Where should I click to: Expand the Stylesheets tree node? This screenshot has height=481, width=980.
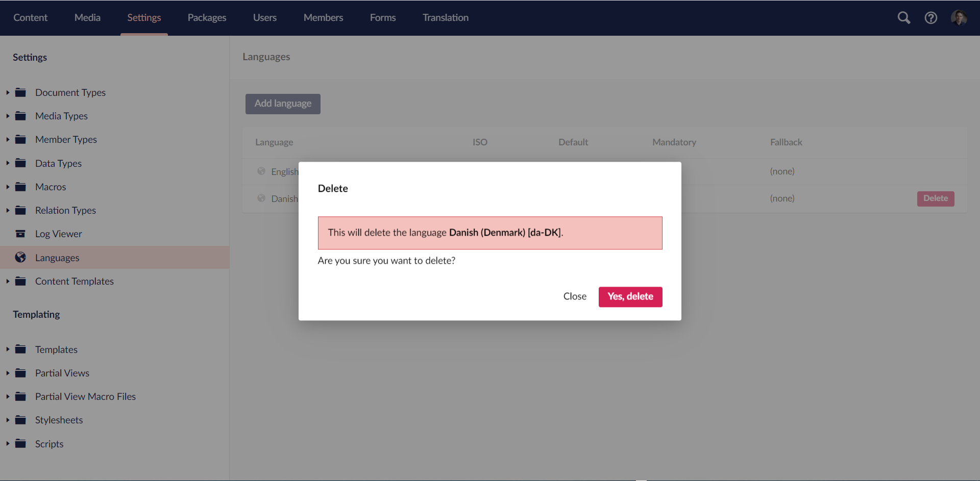pos(7,420)
